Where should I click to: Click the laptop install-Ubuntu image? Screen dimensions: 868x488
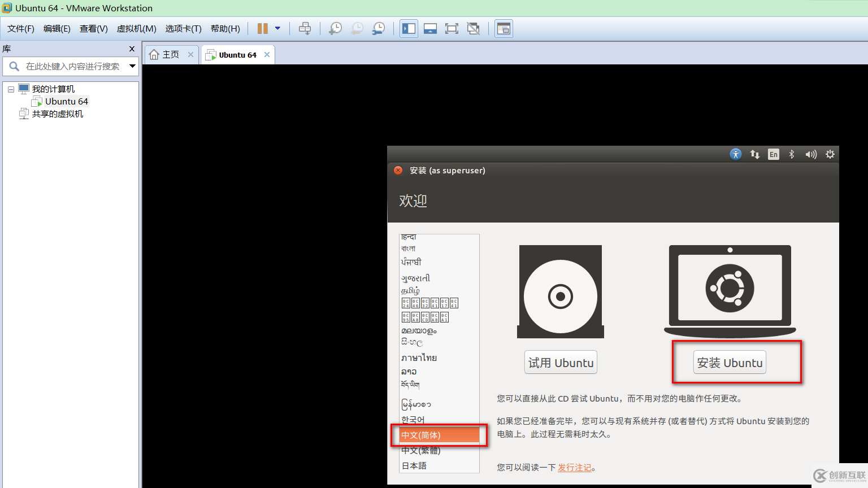(x=730, y=291)
